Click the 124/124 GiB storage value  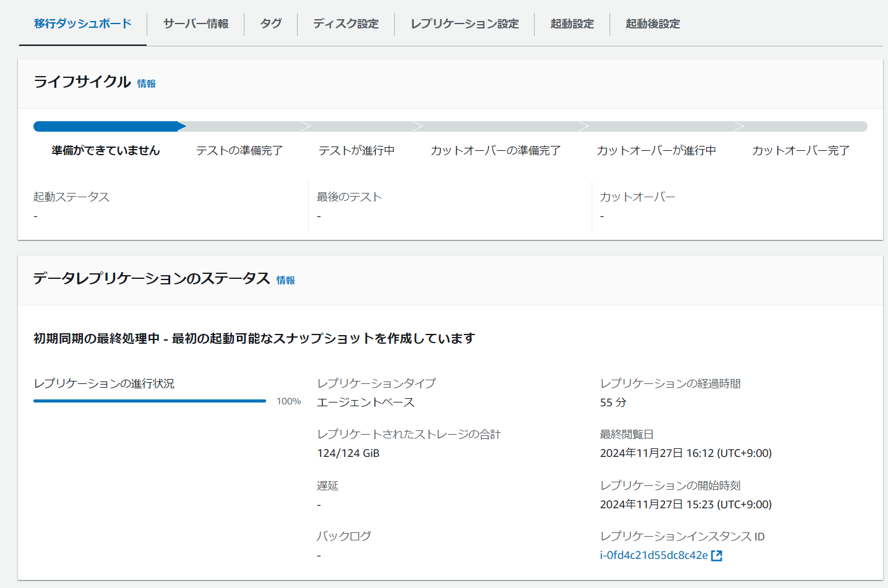pos(348,453)
